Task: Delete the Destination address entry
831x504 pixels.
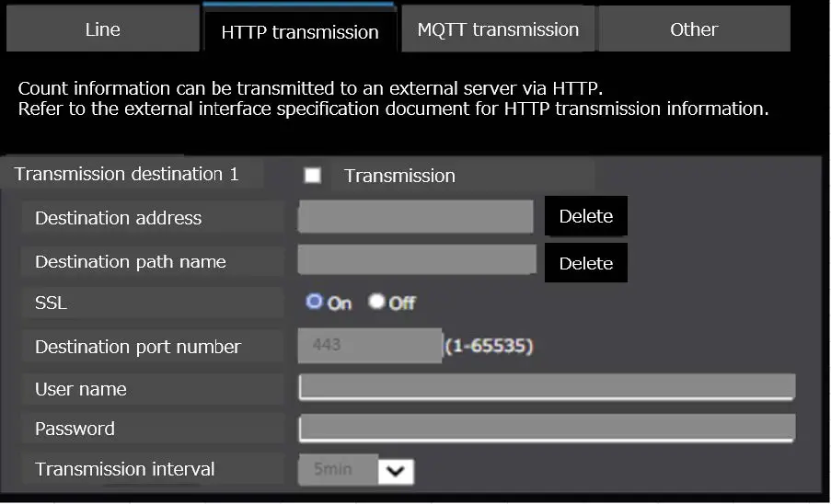Action: coord(585,216)
